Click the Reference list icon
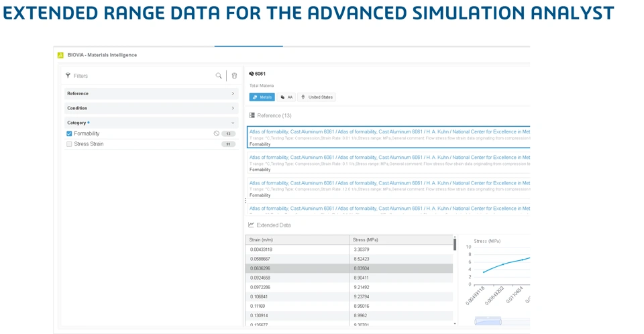 coord(252,115)
